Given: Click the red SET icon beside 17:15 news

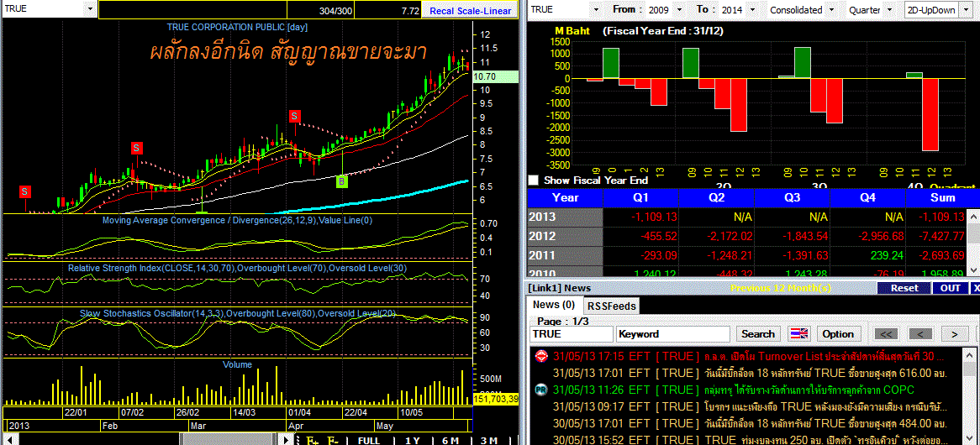Looking at the screenshot, I should 542,356.
